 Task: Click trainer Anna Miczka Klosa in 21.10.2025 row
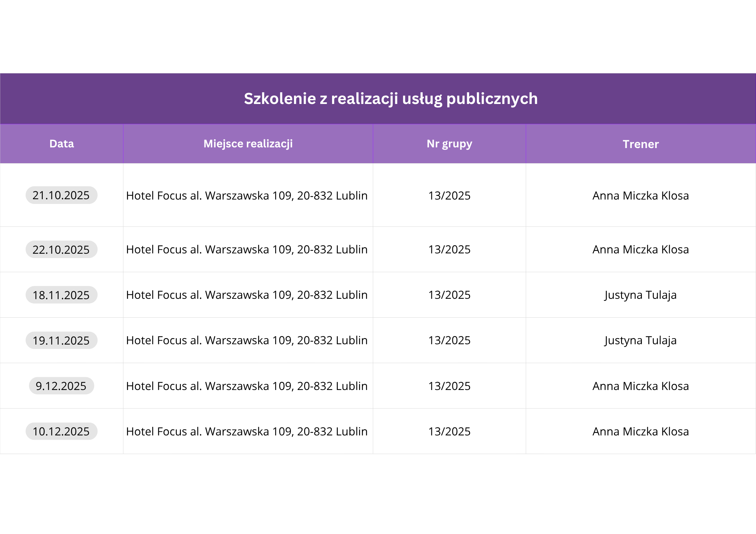(x=640, y=195)
